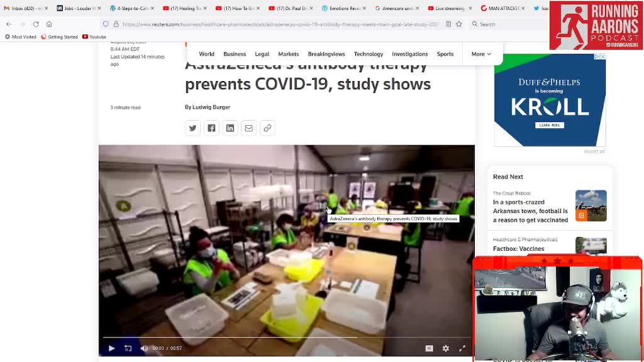Open Factbox: Vaccines article

pyautogui.click(x=518, y=249)
